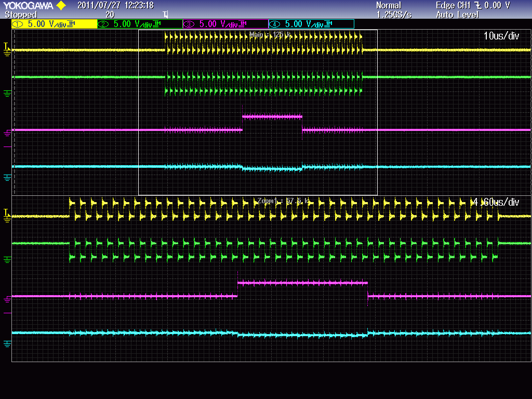Click CH4 cyan ground marker in zoom window
This screenshot has width=532, height=399.
7,344
